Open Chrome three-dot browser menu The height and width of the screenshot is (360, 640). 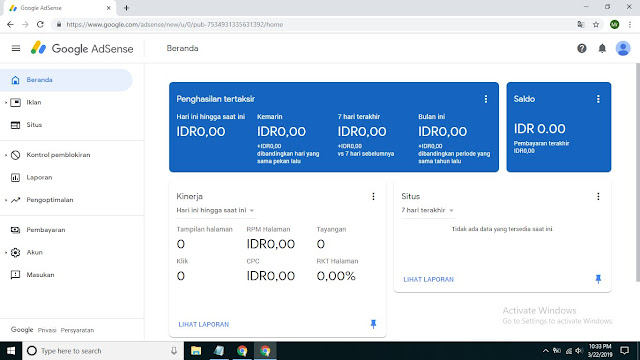[x=630, y=24]
